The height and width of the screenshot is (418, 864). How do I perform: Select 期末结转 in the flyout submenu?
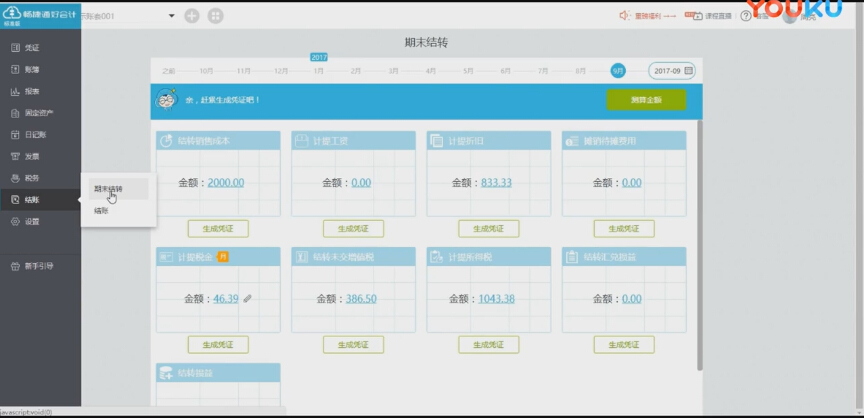(109, 188)
